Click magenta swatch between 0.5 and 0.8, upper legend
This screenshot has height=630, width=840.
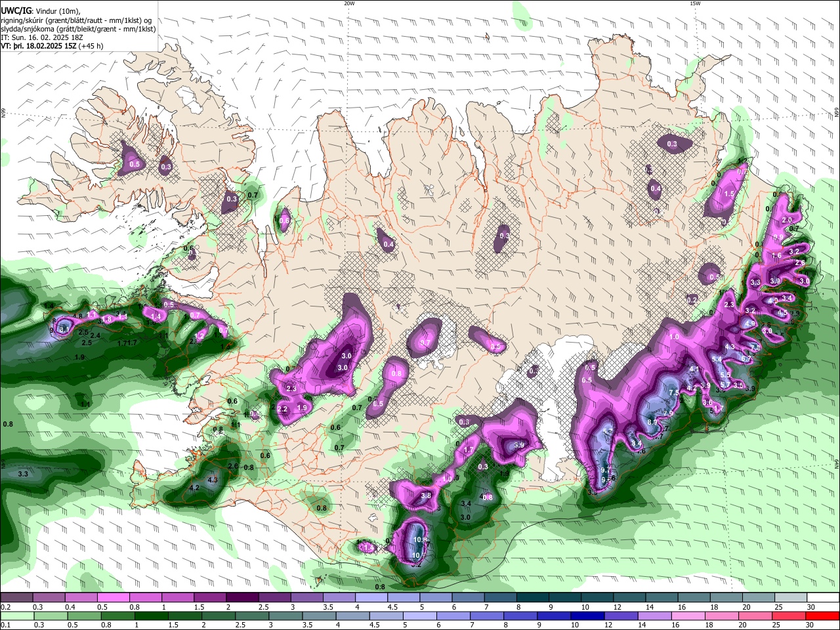pyautogui.click(x=113, y=597)
